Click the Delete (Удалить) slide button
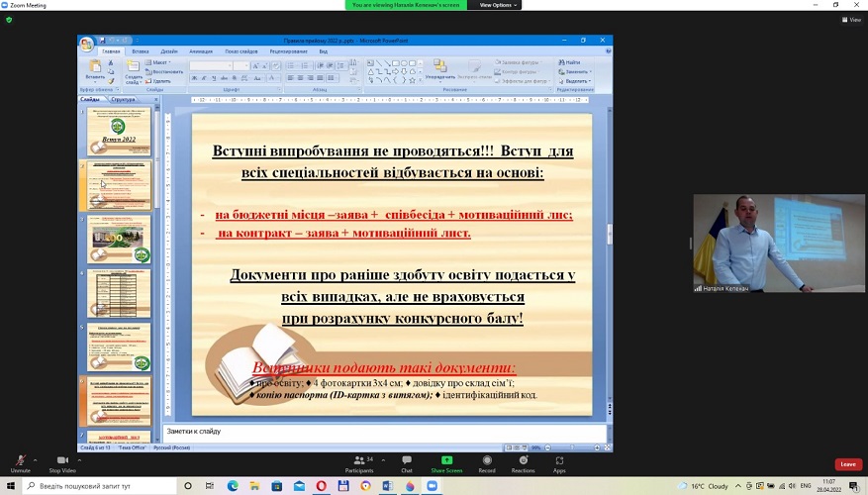Viewport: 868px width, 495px height. tap(159, 81)
